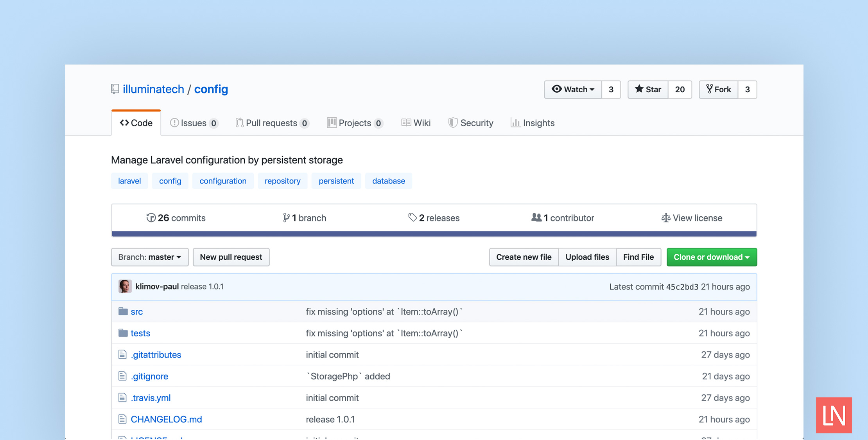Screen dimensions: 868x440
Task: Click Find File button
Action: point(638,257)
